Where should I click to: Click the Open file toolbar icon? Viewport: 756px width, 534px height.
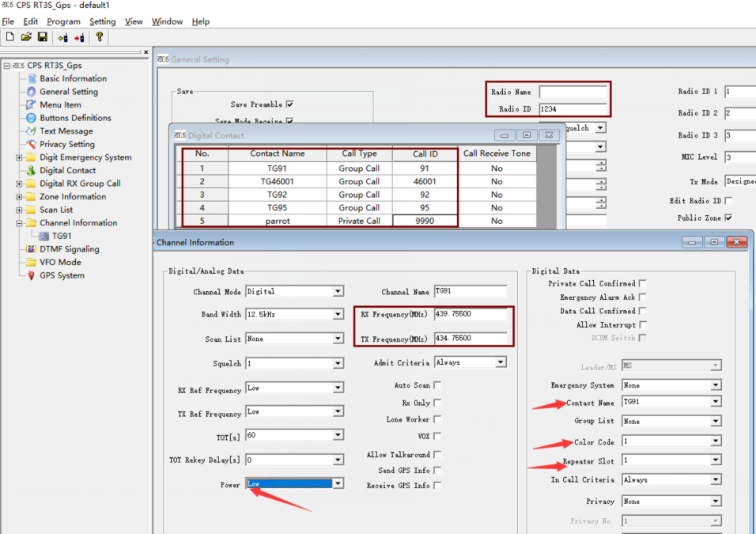(26, 37)
